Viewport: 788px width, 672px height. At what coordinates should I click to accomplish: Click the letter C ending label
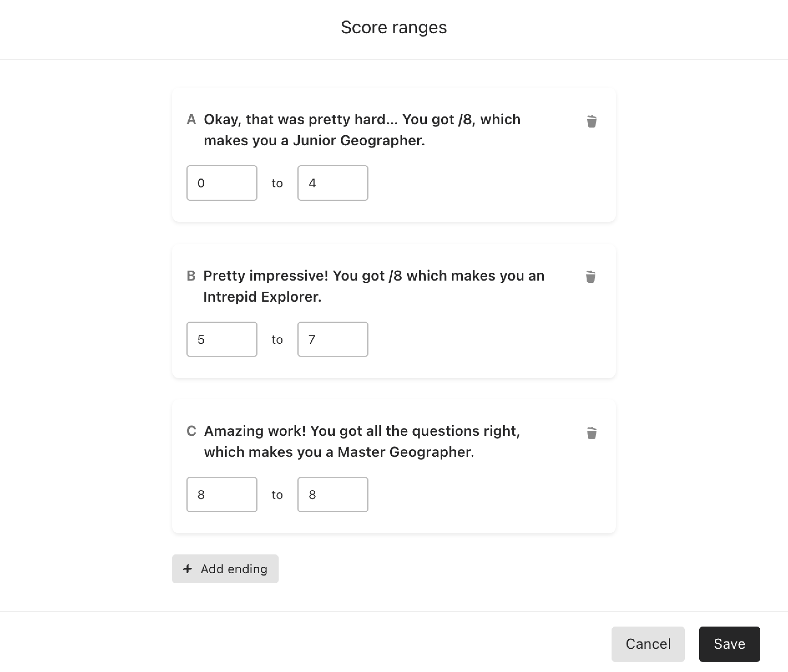pyautogui.click(x=191, y=431)
